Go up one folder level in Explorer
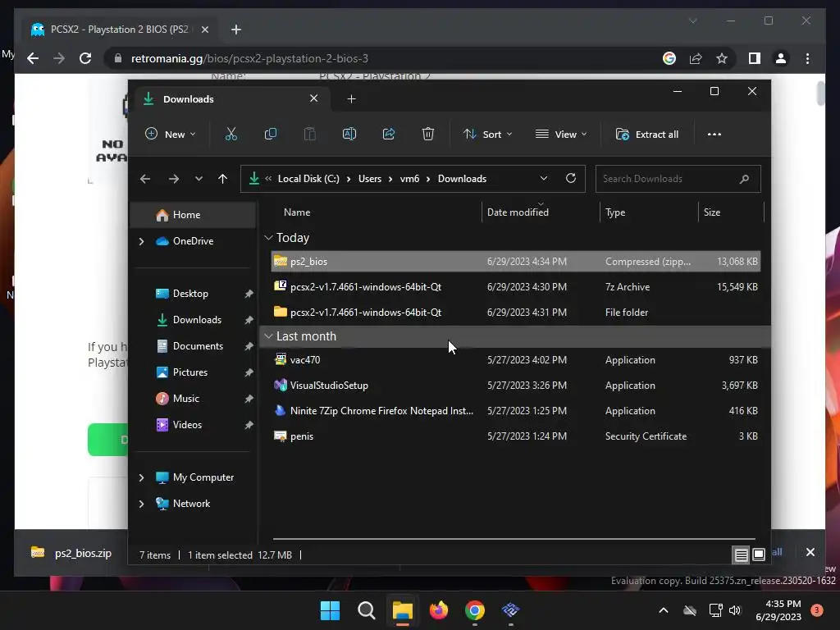 coord(223,179)
